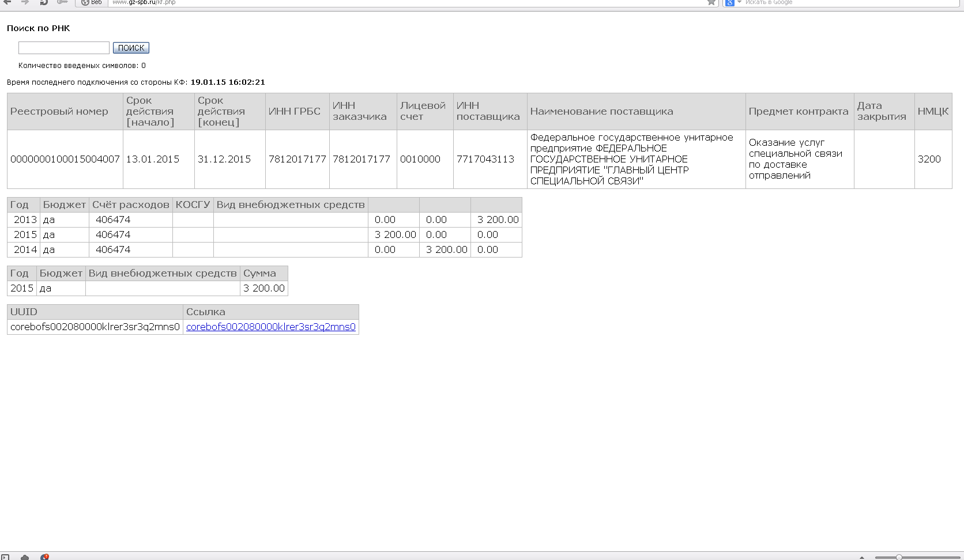
Task: Click UUID text corebofs002080000klrer3sr3q2mns0 in left cell
Action: (95, 327)
